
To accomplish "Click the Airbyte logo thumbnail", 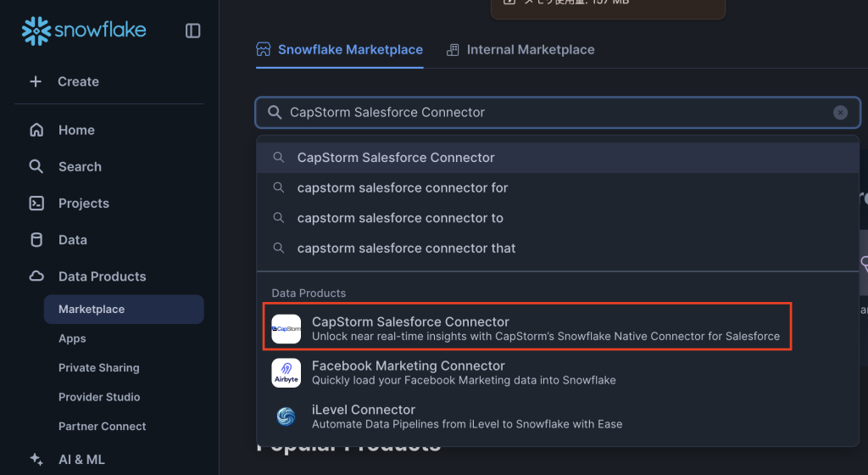I will pos(287,372).
